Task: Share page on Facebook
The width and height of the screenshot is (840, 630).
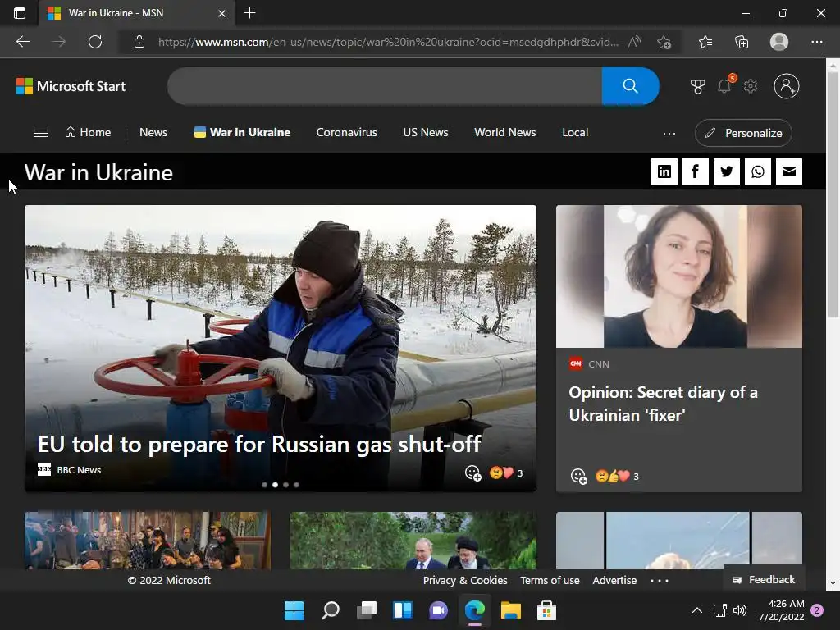Action: (x=695, y=171)
